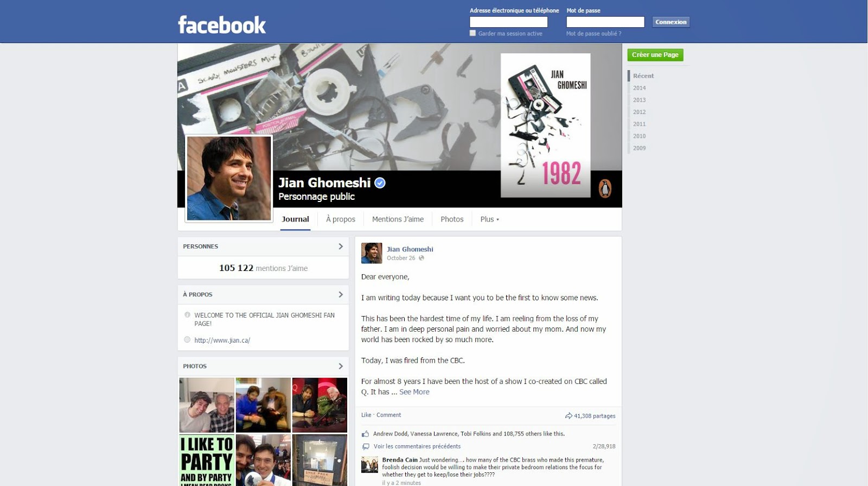
Task: Click the Tobi Folkins liker name
Action: coord(475,434)
